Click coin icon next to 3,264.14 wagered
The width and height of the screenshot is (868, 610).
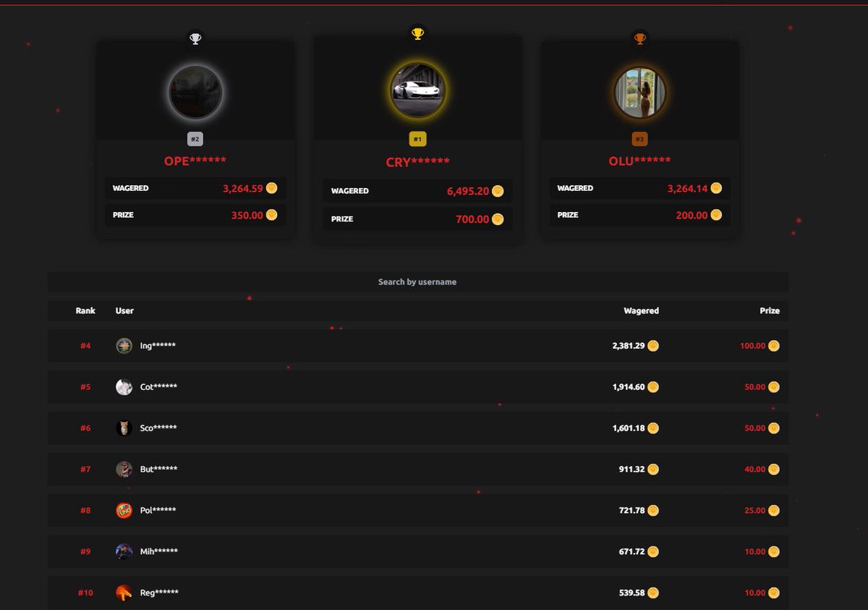tap(716, 188)
